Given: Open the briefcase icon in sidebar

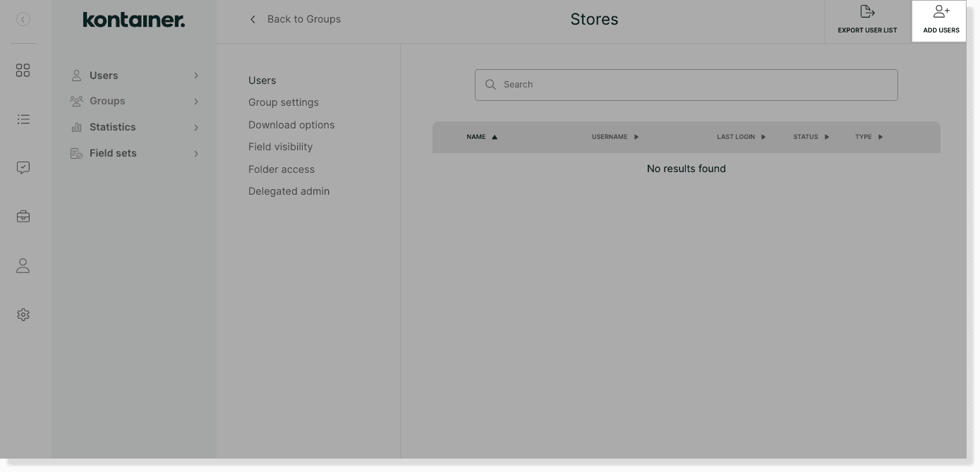Looking at the screenshot, I should coord(23,217).
